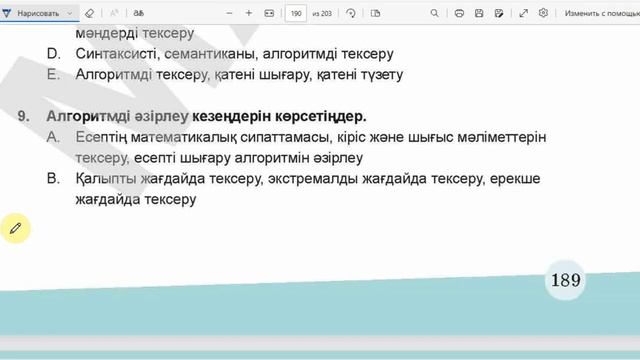The height and width of the screenshot is (360, 640).
Task: Click the text 'мәндерді тексеру'
Action: (x=135, y=33)
